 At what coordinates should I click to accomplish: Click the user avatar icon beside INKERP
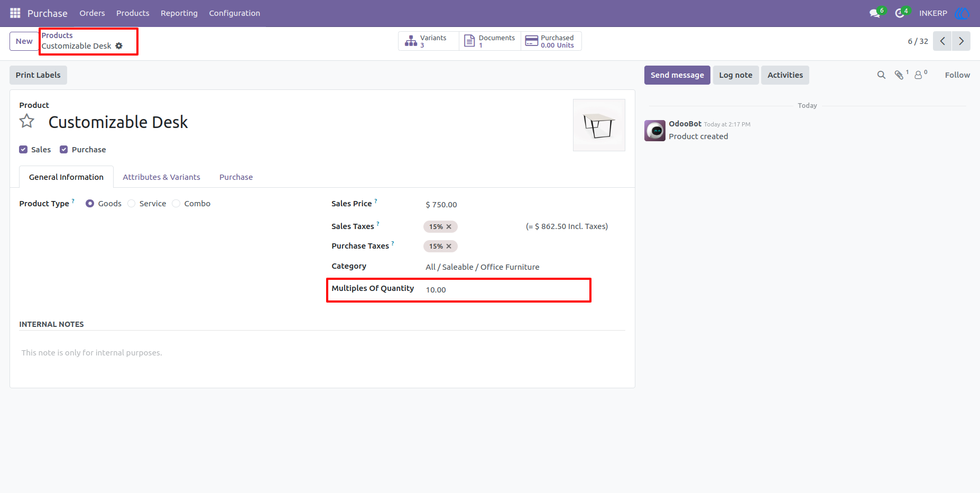[x=962, y=13]
